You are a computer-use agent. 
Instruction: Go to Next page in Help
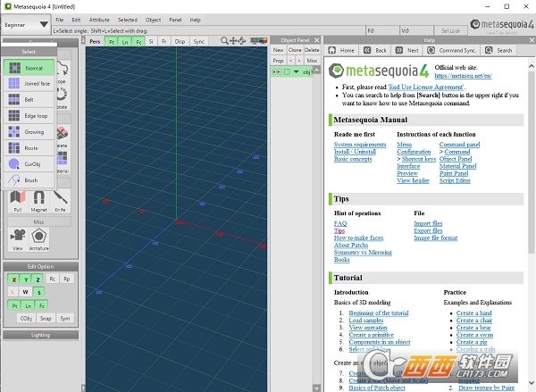(x=407, y=50)
